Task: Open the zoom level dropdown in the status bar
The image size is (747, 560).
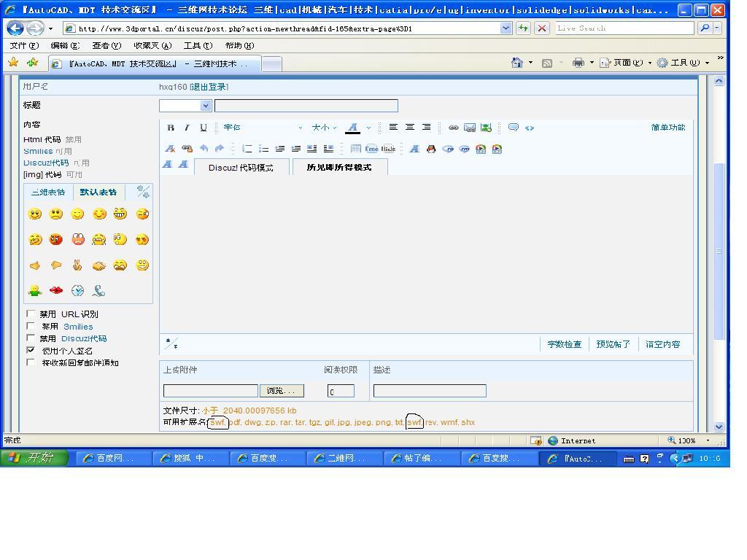Action: [x=708, y=440]
